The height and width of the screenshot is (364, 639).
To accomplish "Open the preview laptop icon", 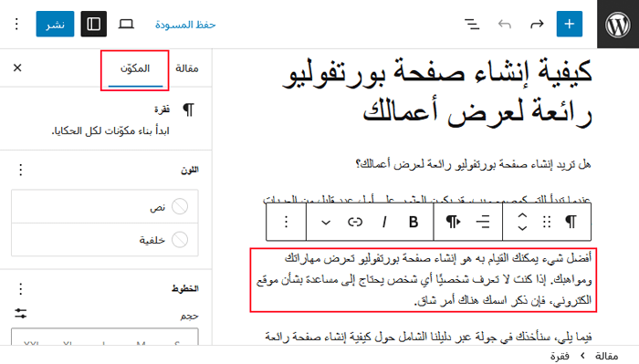I will (x=126, y=24).
